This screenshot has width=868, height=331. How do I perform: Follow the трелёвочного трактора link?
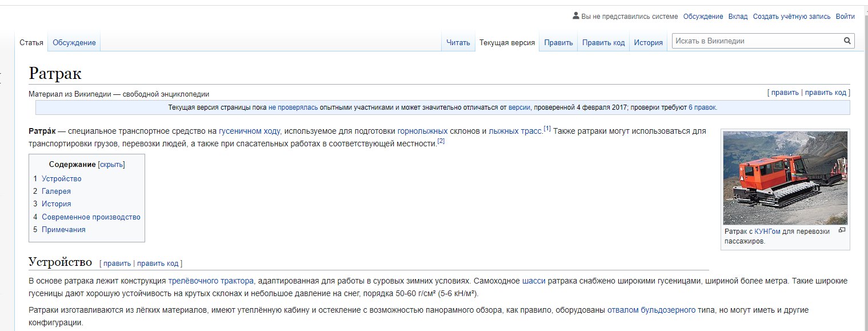211,281
